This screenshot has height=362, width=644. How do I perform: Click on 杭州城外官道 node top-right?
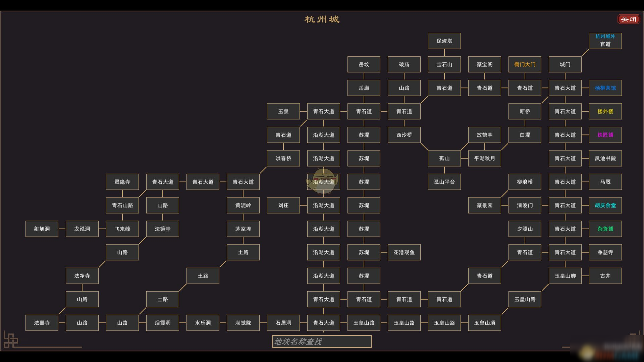tap(605, 40)
